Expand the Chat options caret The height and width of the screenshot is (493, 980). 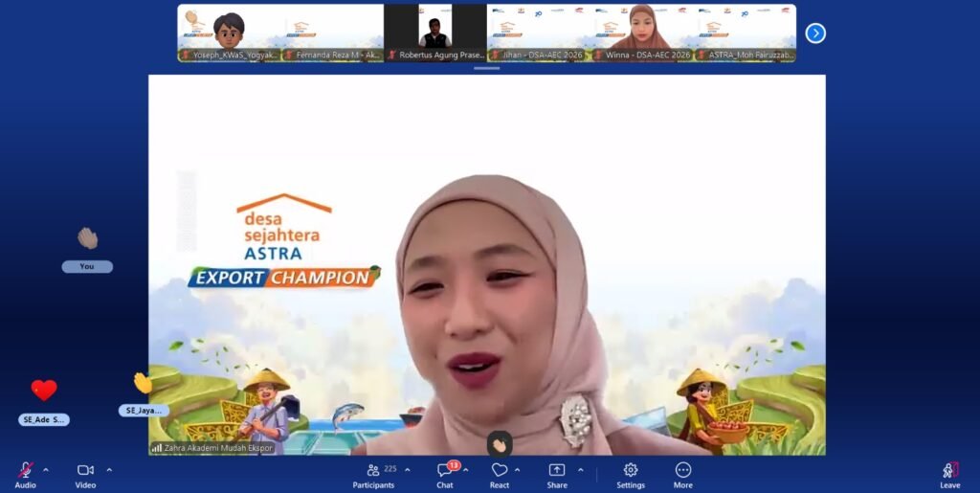click(466, 470)
